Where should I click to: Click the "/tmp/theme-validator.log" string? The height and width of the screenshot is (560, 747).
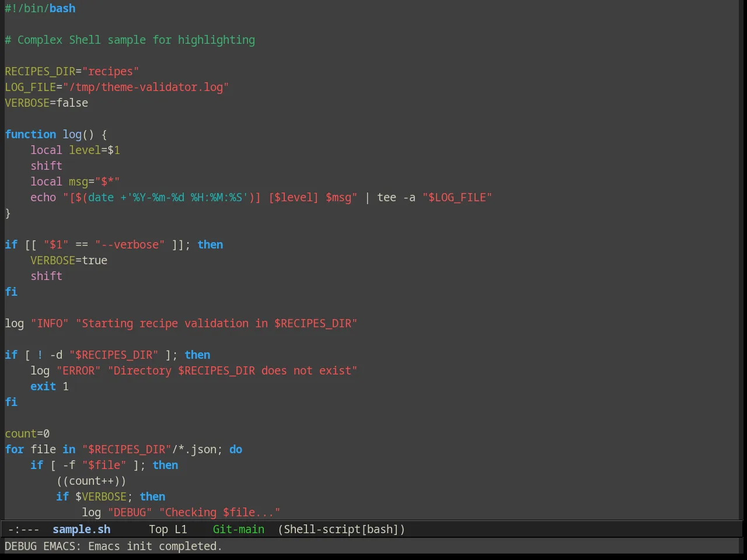click(x=146, y=87)
